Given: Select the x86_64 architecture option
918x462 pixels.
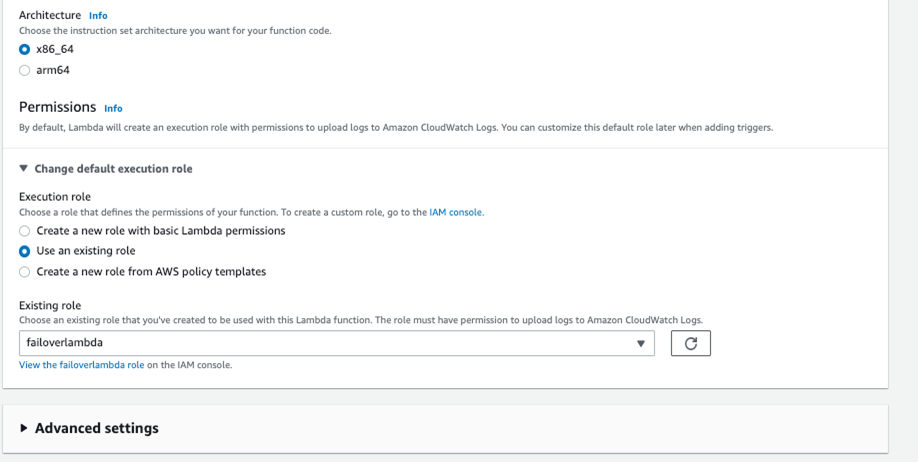Looking at the screenshot, I should pyautogui.click(x=25, y=49).
